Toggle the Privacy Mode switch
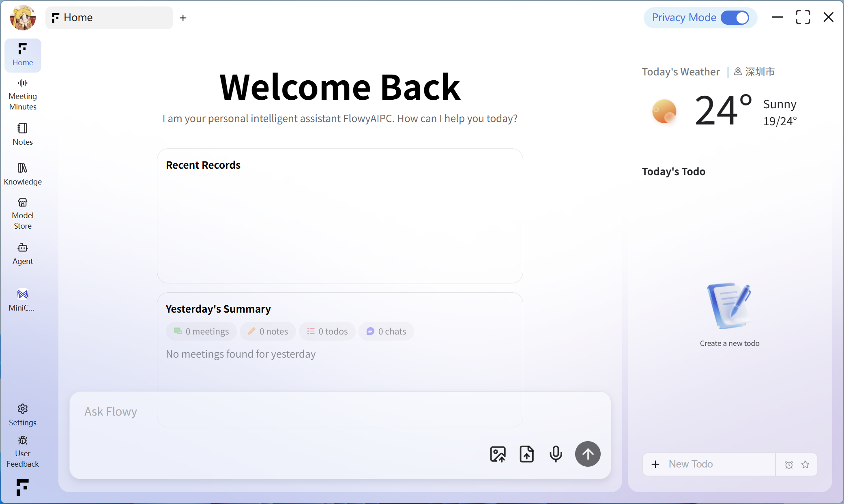The width and height of the screenshot is (844, 504). tap(734, 18)
